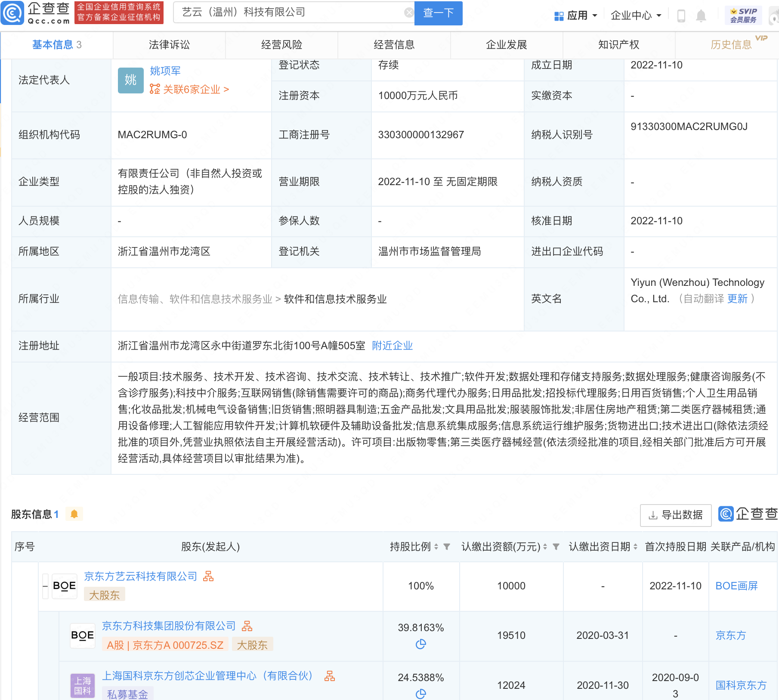This screenshot has width=779, height=700.
Task: Sort by 认缴出资额 arrows
Action: (545, 547)
